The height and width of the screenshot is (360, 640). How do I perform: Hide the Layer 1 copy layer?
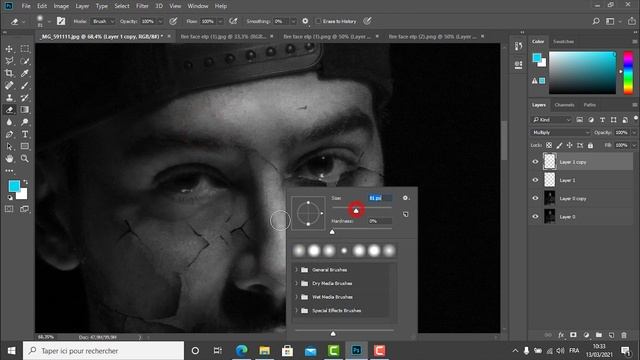pos(536,162)
